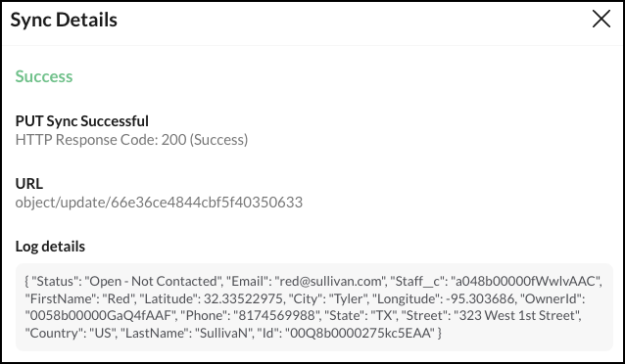
Task: Click the Phone number 8174569988
Action: [x=277, y=315]
